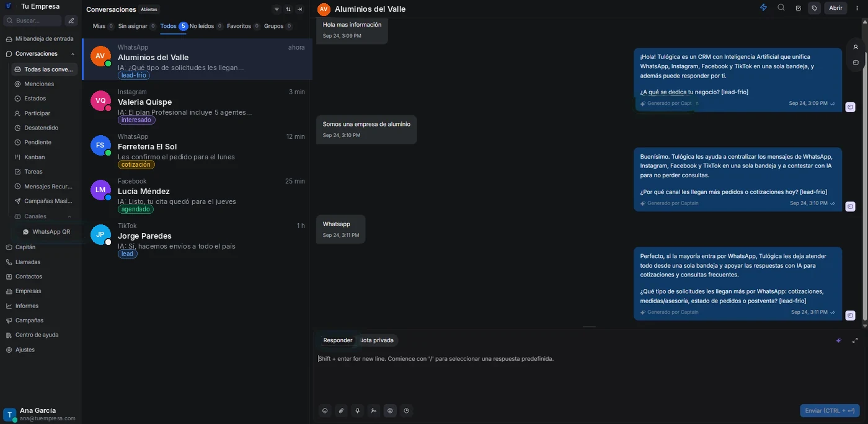Open the conversation filter icon
Image resolution: width=868 pixels, height=424 pixels.
(277, 9)
